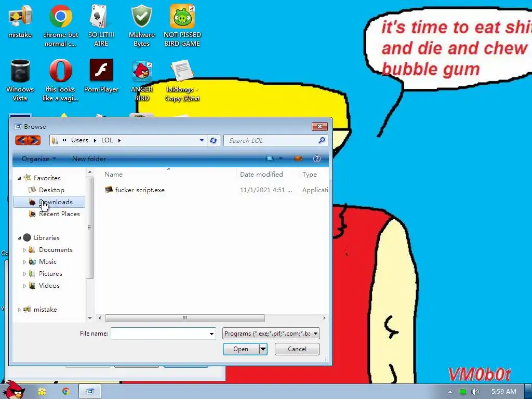The image size is (532, 399).
Task: Collapse the Favorites tree group
Action: pos(19,178)
